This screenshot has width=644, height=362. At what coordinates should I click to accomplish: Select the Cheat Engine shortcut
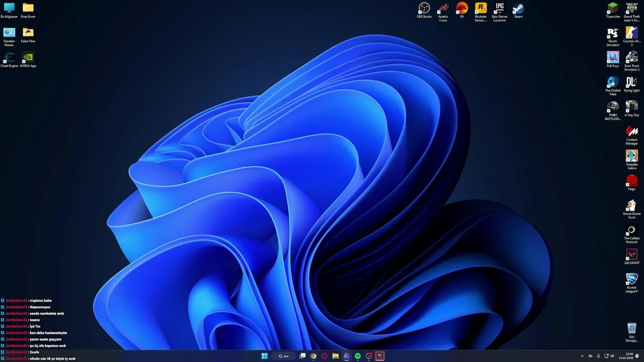9,60
